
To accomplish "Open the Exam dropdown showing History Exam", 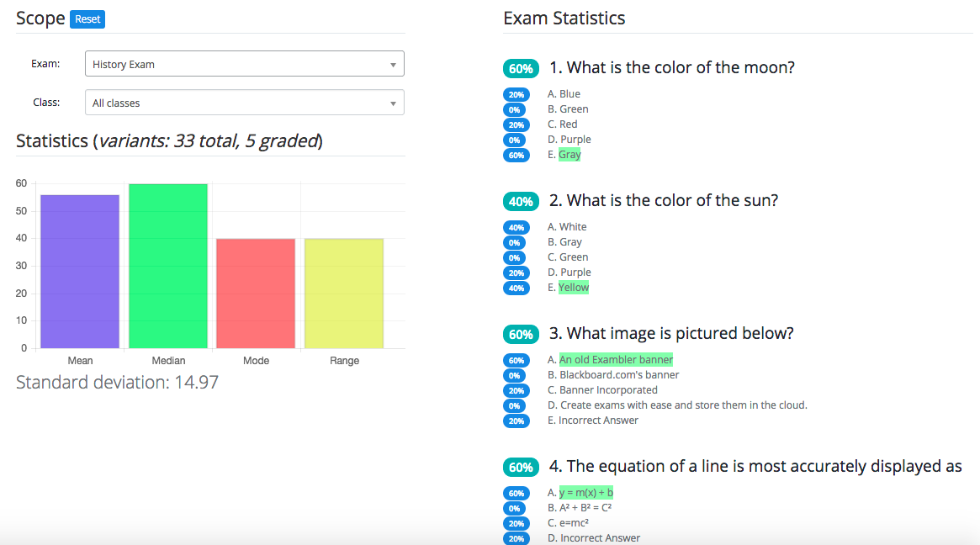I will 244,64.
